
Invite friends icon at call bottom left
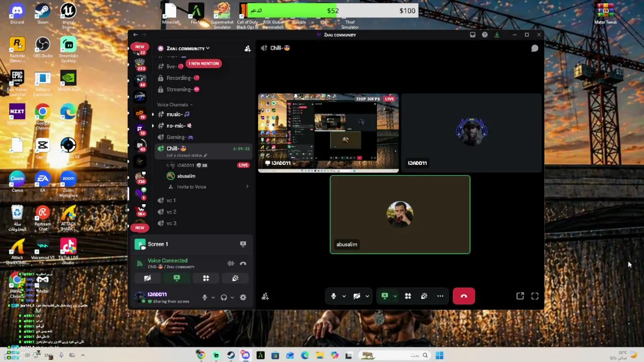[265, 297]
